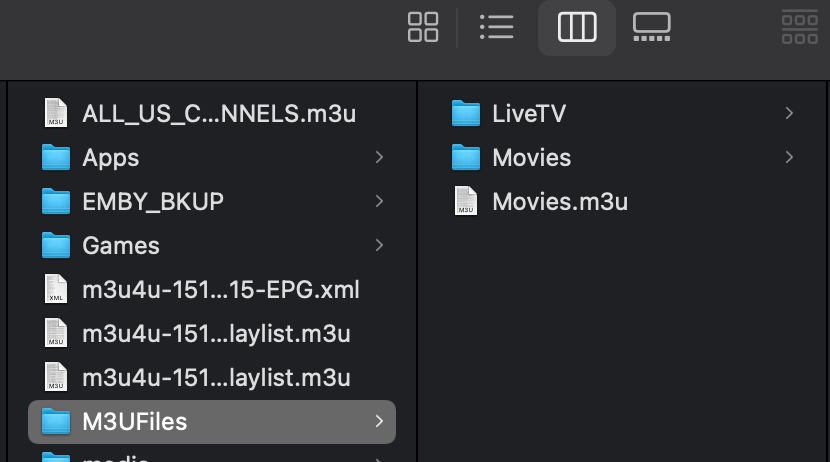Select second m3u4u playlist.m3u file
The image size is (830, 462).
tap(212, 377)
